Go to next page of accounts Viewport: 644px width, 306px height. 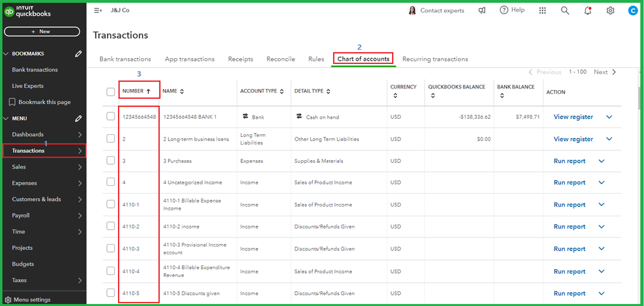tap(605, 72)
